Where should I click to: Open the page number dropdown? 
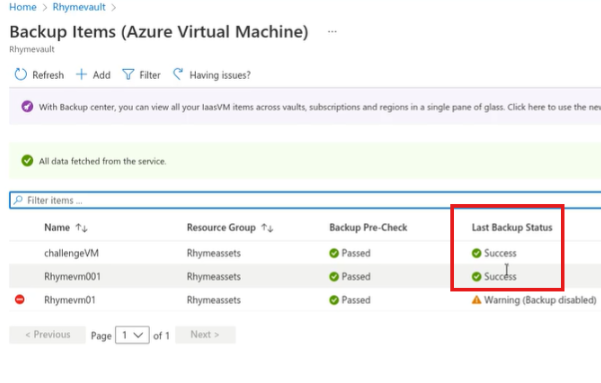(132, 335)
